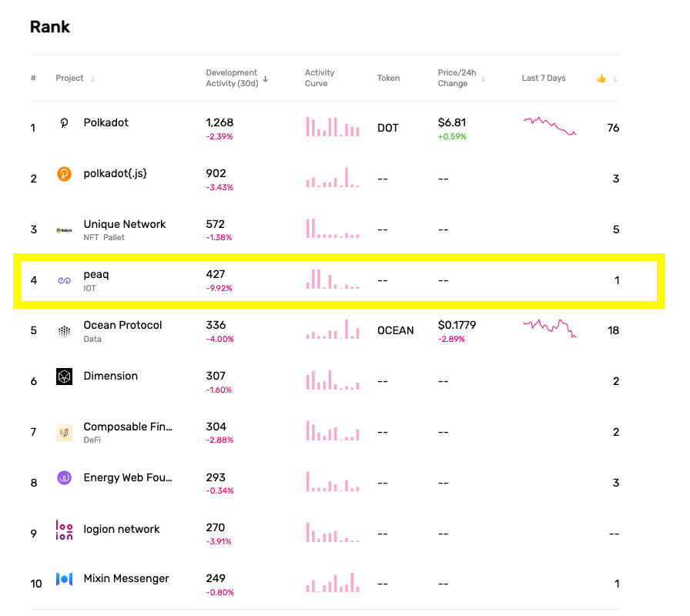
Task: Click the Pallet tag under Unique Network
Action: click(x=114, y=238)
